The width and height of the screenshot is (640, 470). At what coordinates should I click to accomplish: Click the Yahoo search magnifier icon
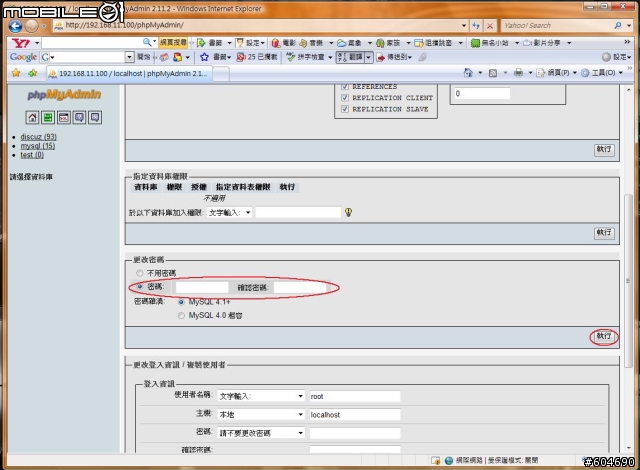coord(618,25)
